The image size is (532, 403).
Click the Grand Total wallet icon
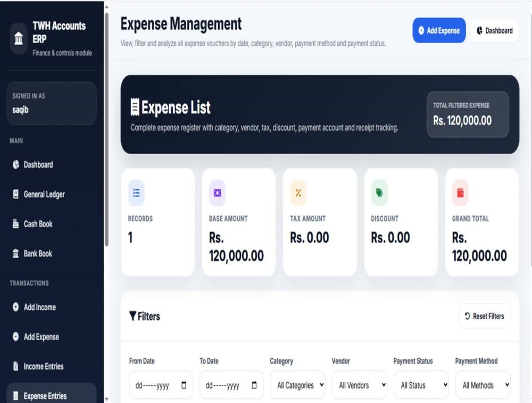point(460,193)
